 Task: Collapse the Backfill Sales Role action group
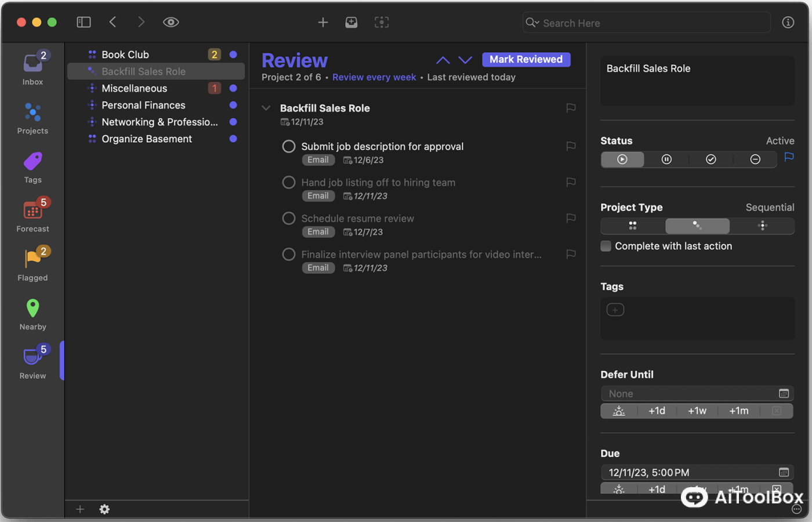266,108
